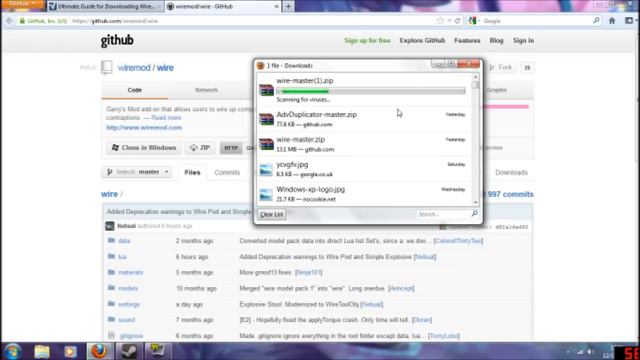This screenshot has width=640, height=360.
Task: Select the Files subtab
Action: tap(192, 173)
